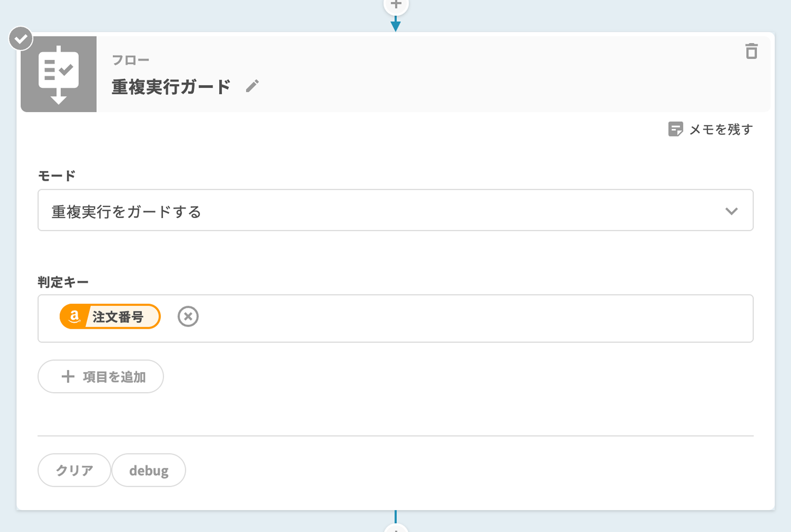Screen dimensions: 791x532
Task: Click the gray flow step icon
Action: (59, 74)
